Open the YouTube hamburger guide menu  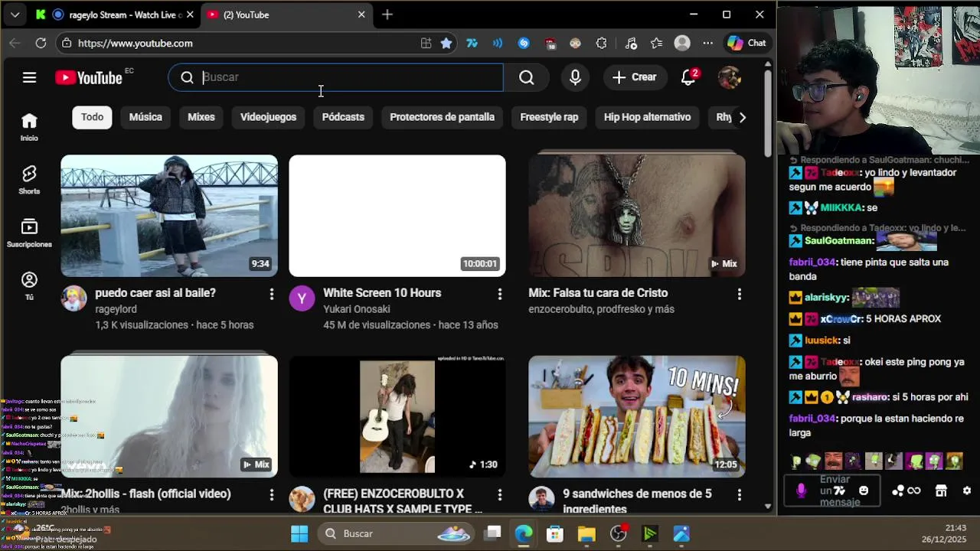29,77
